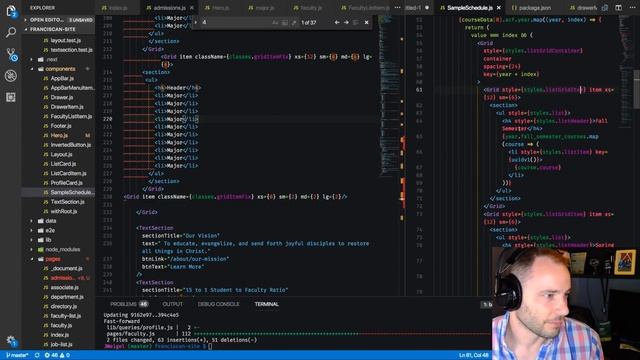Image resolution: width=640 pixels, height=360 pixels.
Task: Collapse the components folder
Action: [58, 69]
